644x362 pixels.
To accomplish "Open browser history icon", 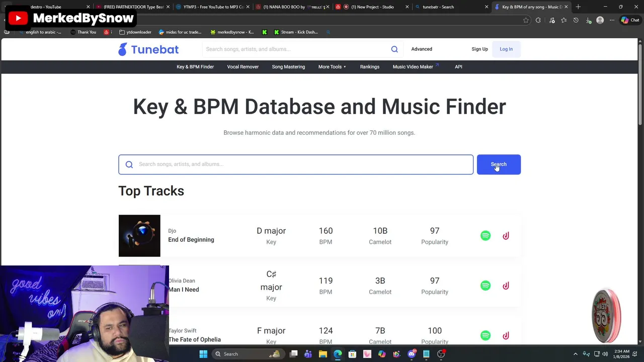I will 576,20.
